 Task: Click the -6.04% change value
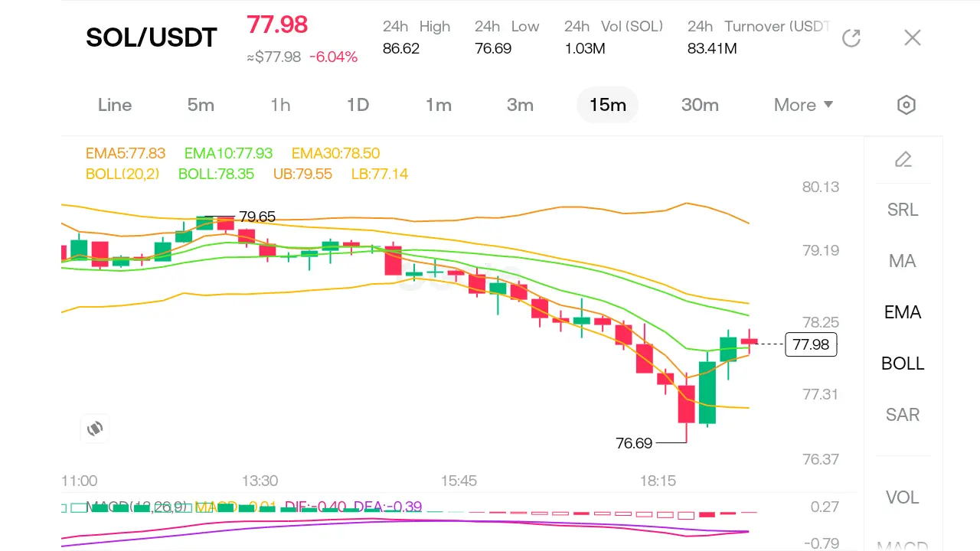[333, 57]
